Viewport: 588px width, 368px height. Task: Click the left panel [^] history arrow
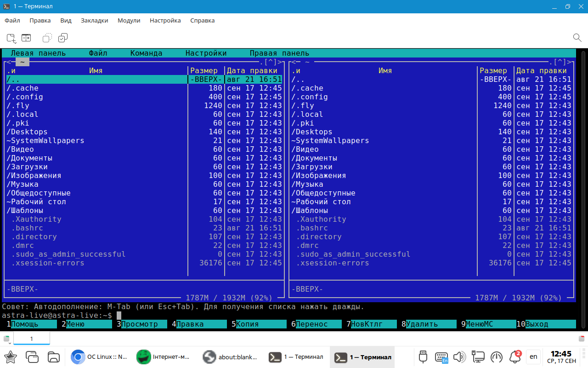pos(271,62)
